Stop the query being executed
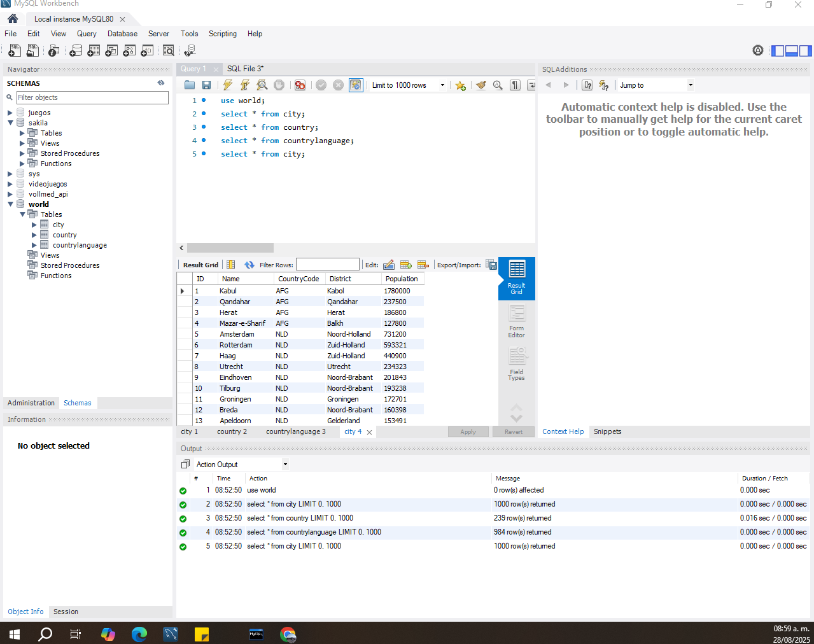This screenshot has width=814, height=644. click(279, 85)
